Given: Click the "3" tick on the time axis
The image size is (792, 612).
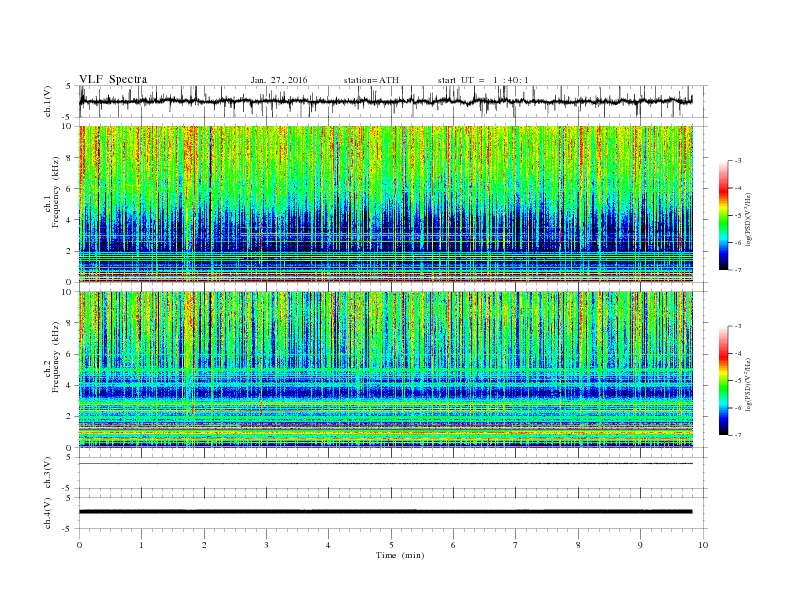Looking at the screenshot, I should click(x=266, y=545).
